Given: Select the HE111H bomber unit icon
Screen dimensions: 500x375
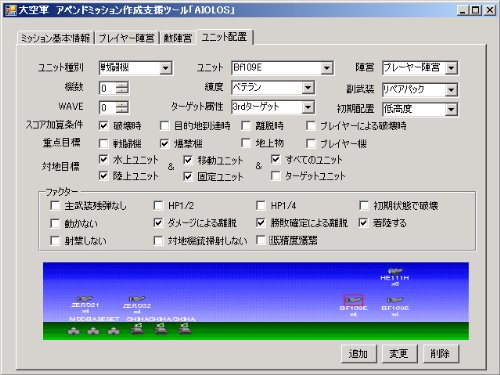Looking at the screenshot, I should (395, 271).
